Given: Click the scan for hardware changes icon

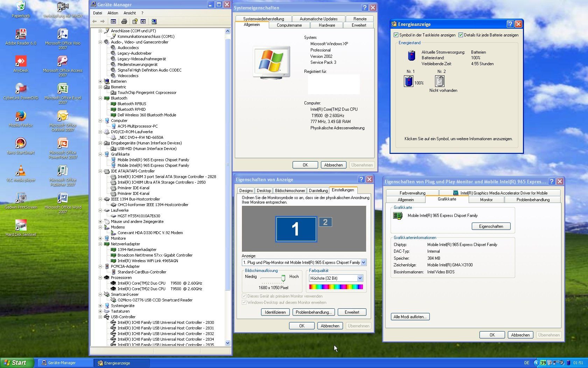Looking at the screenshot, I should (154, 22).
